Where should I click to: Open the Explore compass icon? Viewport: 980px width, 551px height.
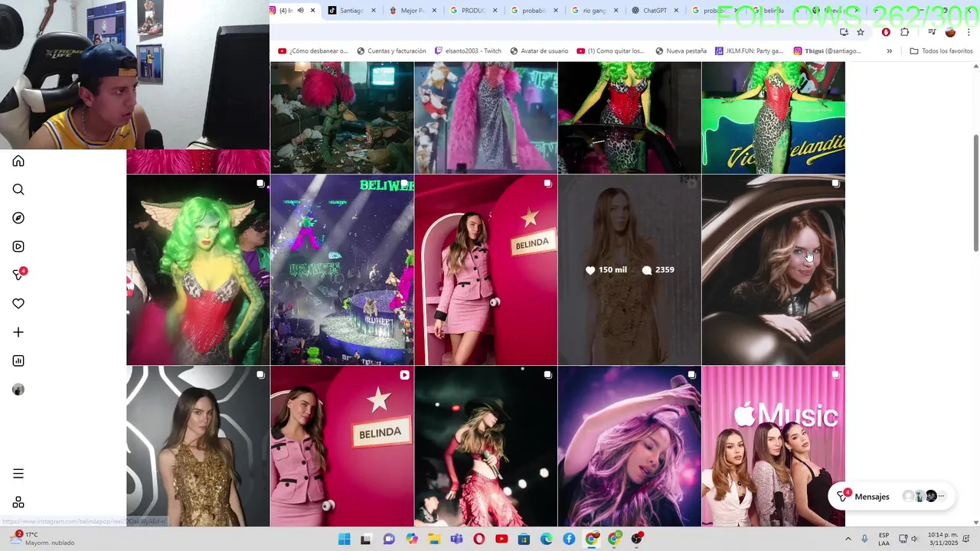[x=18, y=218]
